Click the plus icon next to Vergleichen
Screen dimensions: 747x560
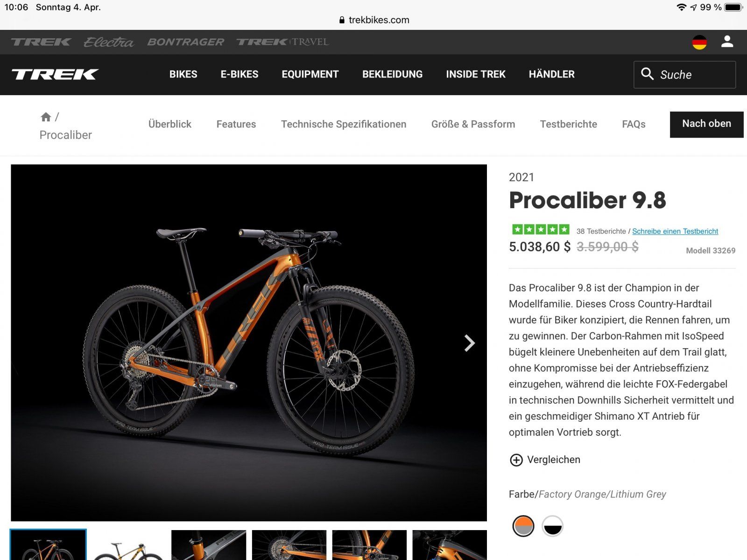(x=516, y=460)
